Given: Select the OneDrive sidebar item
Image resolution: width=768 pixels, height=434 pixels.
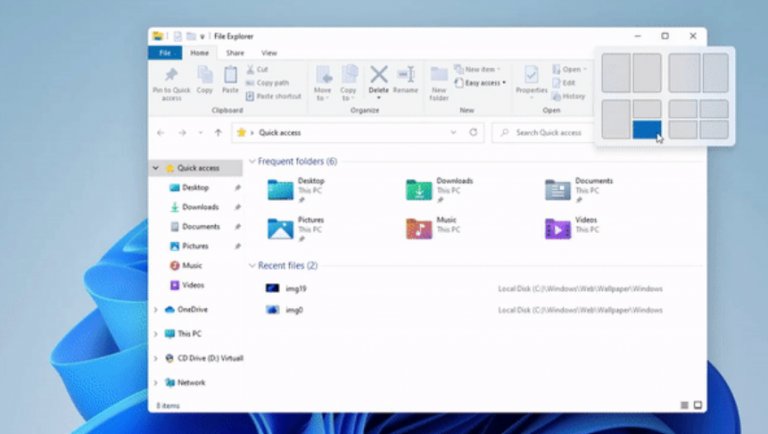Looking at the screenshot, I should [x=192, y=310].
